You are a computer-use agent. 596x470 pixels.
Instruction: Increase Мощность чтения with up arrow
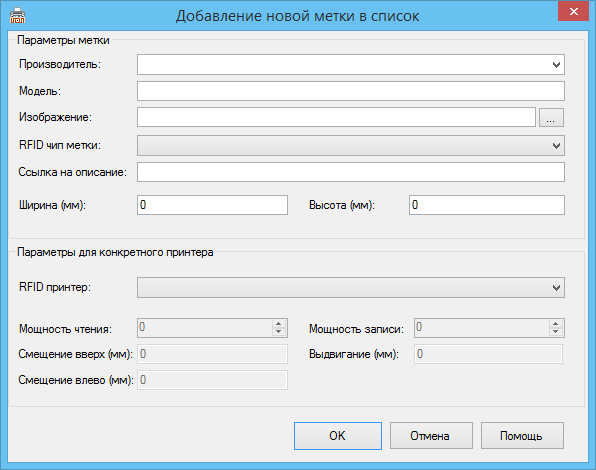(x=279, y=324)
